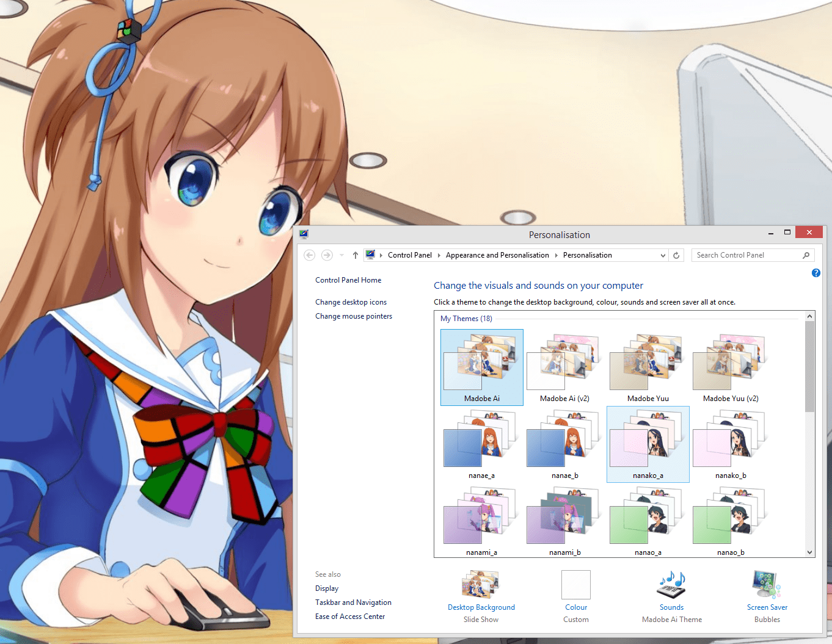Image resolution: width=832 pixels, height=644 pixels.
Task: Pick the nanami_b theme
Action: pos(565,521)
